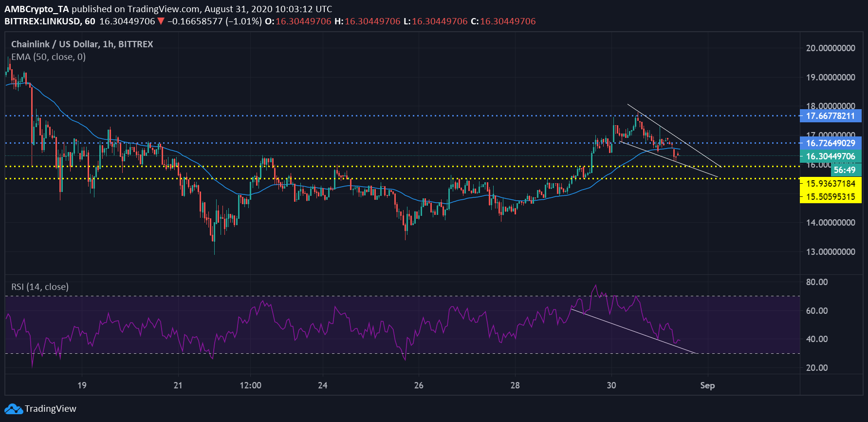Click the 13.00000000 price axis label

coord(830,252)
